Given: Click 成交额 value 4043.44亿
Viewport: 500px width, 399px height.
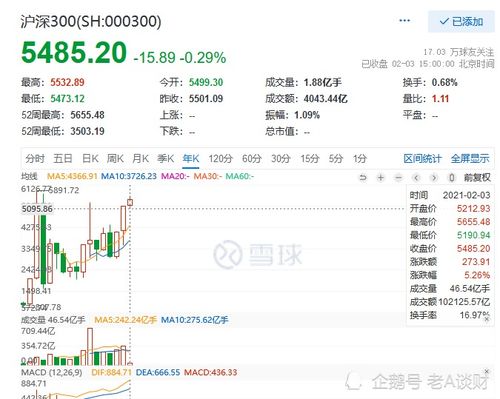Looking at the screenshot, I should coord(326,99).
